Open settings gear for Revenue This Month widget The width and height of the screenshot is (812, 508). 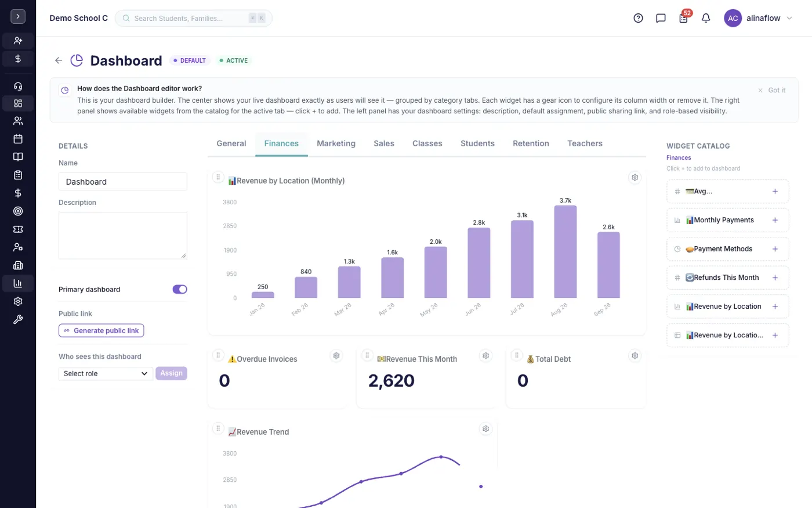coord(485,355)
